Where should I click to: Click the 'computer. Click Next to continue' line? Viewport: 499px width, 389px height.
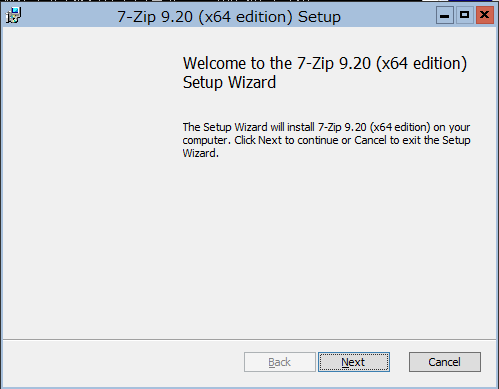click(326, 140)
